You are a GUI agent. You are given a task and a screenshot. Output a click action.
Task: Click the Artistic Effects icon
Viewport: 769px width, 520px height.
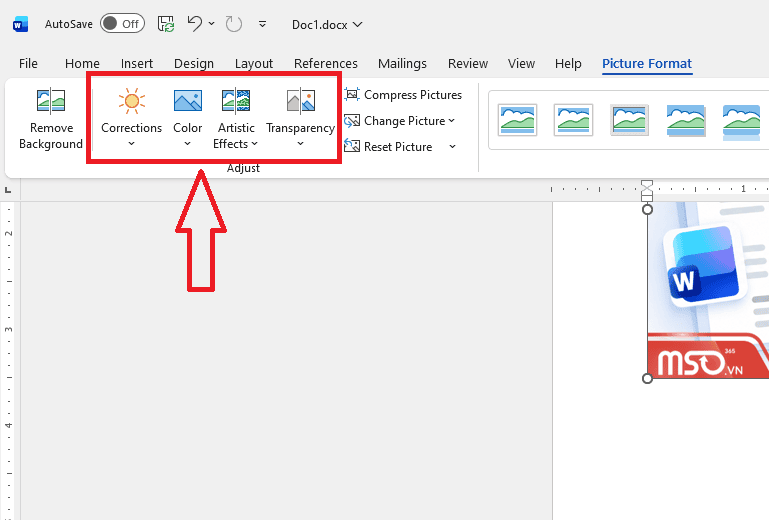[236, 101]
